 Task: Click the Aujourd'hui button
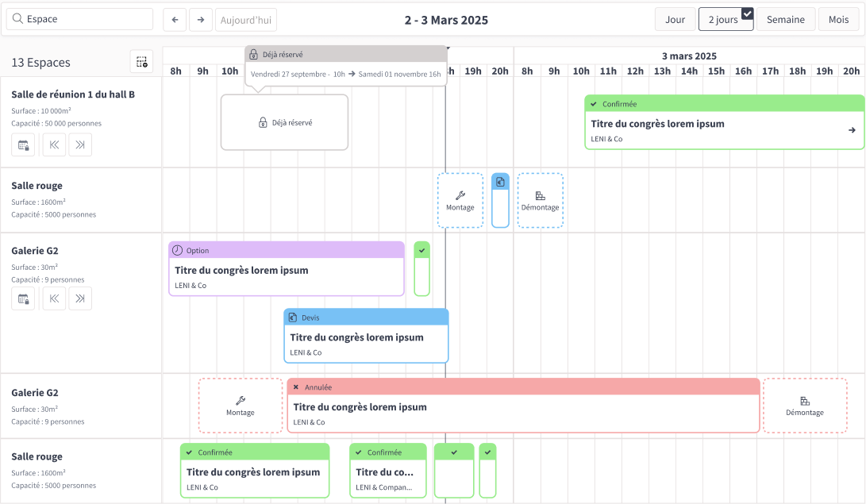click(x=246, y=20)
